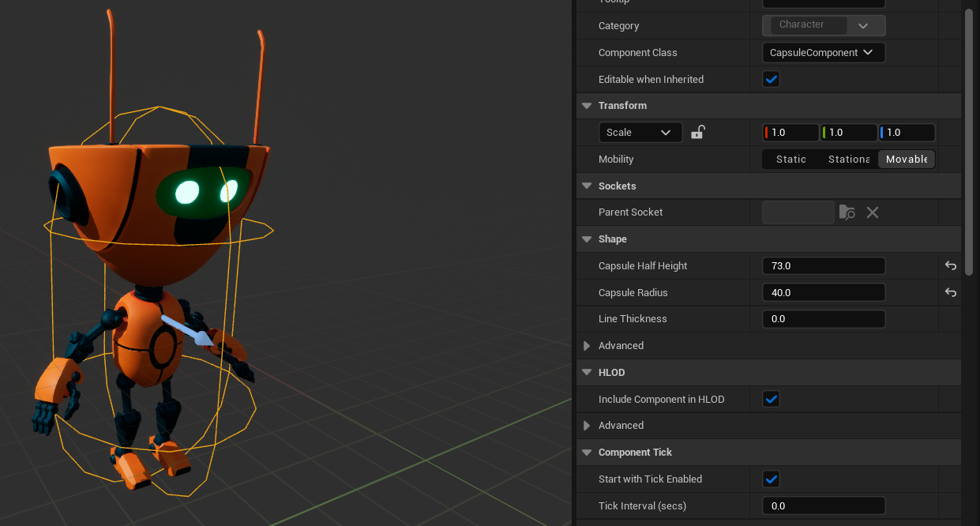The width and height of the screenshot is (980, 526).
Task: Edit the Scale Z value field
Action: coord(907,132)
